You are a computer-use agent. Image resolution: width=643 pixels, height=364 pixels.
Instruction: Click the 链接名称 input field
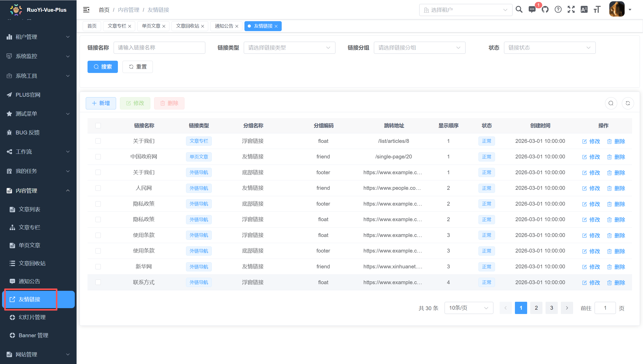(159, 48)
